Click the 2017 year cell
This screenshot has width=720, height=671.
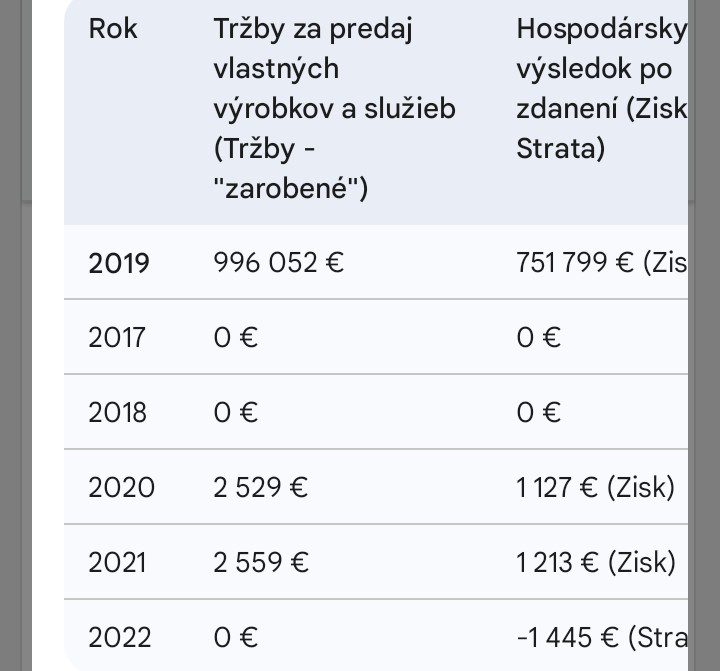click(x=117, y=337)
